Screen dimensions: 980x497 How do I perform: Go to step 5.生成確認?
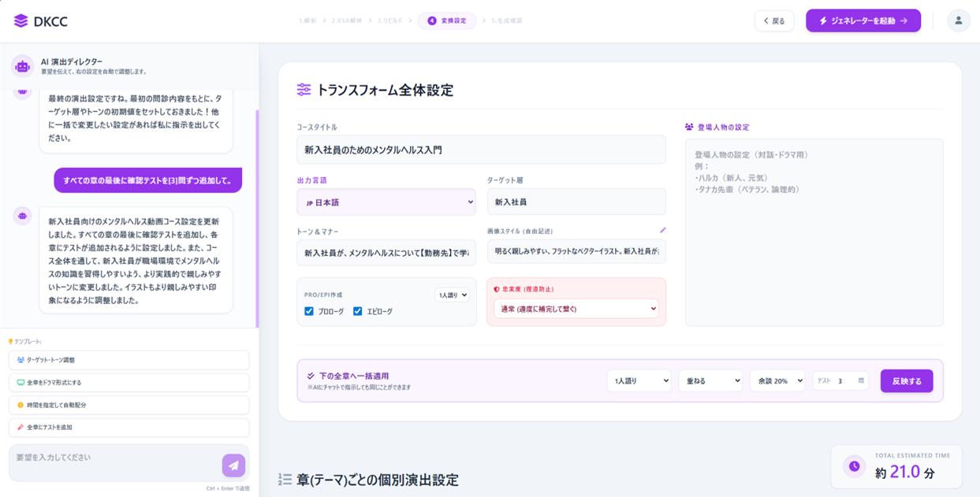[x=506, y=21]
